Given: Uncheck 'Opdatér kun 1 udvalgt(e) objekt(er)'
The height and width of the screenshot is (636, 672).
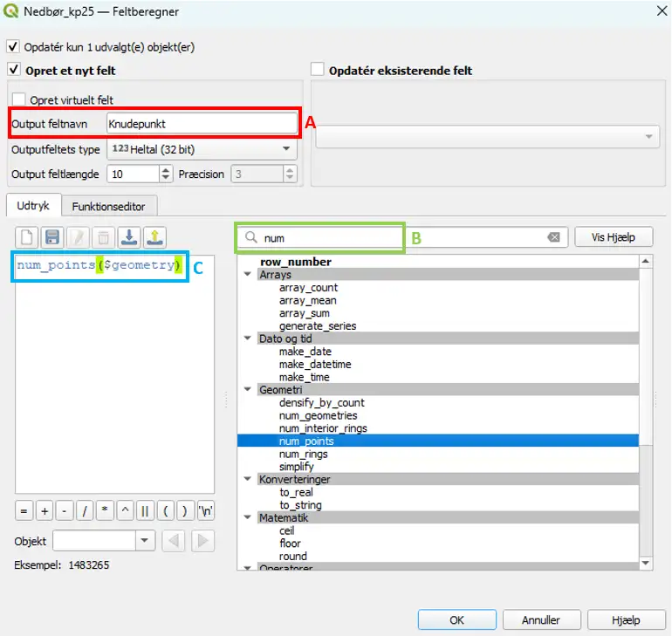Looking at the screenshot, I should click(x=13, y=46).
